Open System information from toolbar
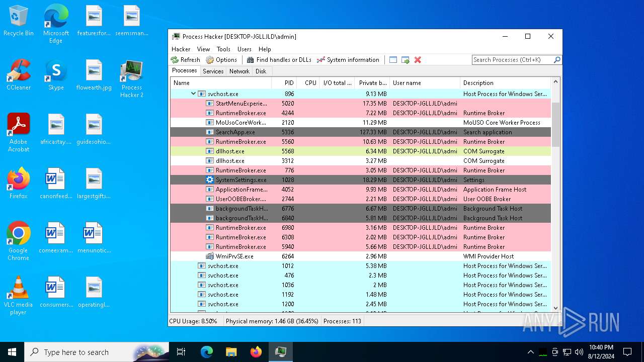Screen dimensions: 644x362 [348, 60]
